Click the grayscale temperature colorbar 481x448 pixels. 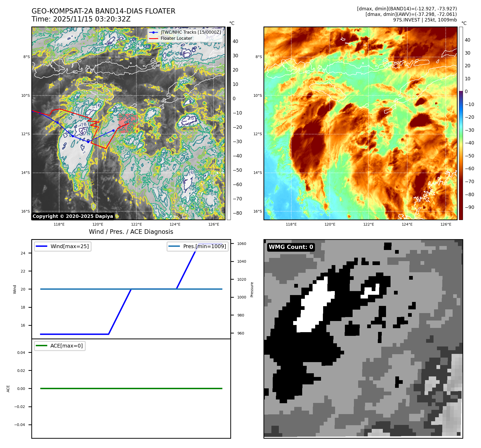[x=229, y=123]
